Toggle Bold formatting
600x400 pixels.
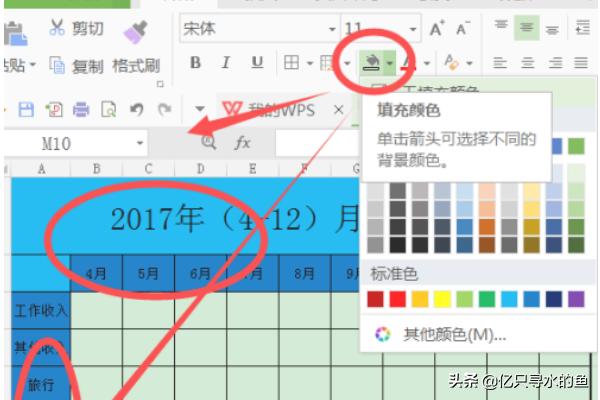pos(196,63)
